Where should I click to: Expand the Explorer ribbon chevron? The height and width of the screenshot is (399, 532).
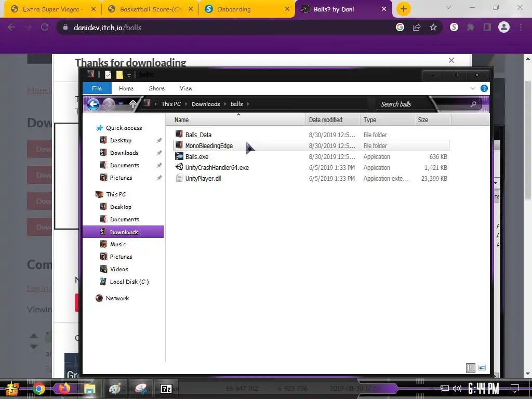(x=473, y=88)
